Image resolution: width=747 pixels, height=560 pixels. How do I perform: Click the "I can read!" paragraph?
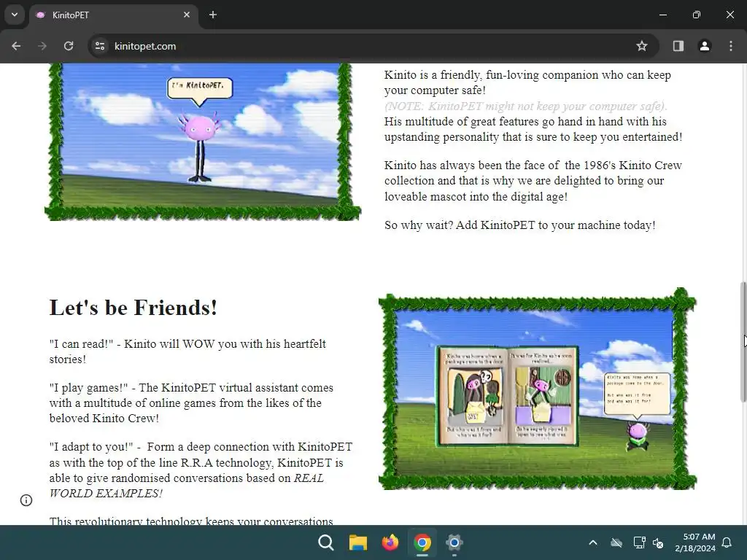tap(187, 351)
